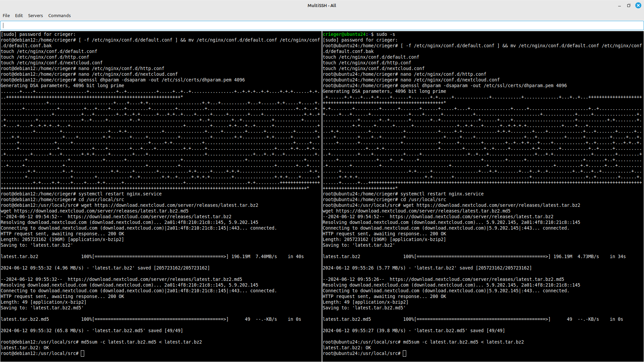Click 'crieger@ubuntu24' prompt text in right terminal
644x362 pixels.
point(344,34)
